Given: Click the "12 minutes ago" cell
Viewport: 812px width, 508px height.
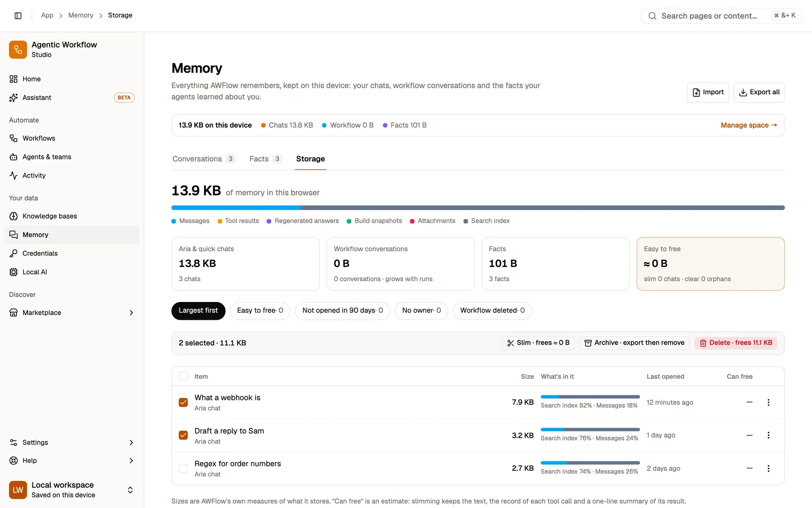Looking at the screenshot, I should coord(669,402).
